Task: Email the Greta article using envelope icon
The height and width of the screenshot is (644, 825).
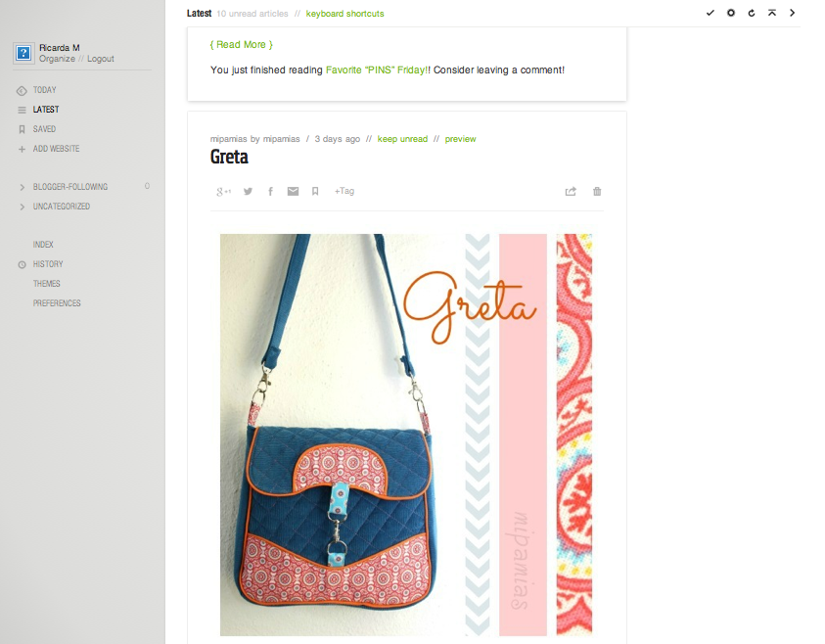Action: pyautogui.click(x=293, y=192)
